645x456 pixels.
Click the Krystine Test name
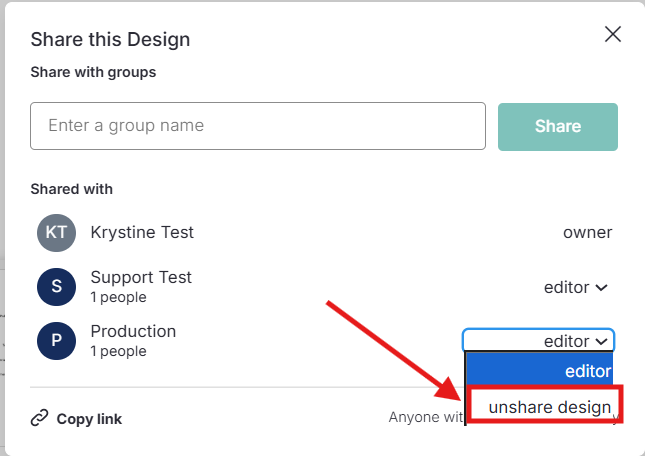(x=142, y=232)
